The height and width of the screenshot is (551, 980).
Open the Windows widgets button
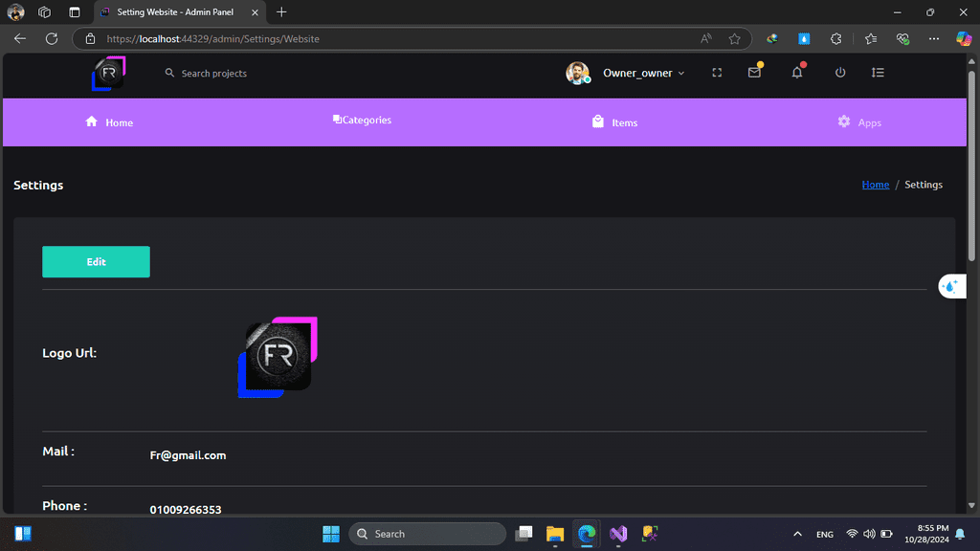(23, 534)
